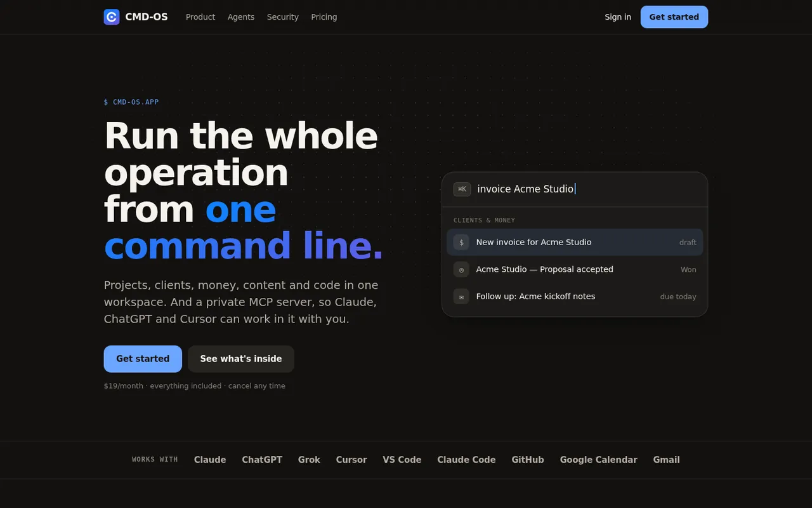
Task: Click the Sign in link
Action: (618, 17)
